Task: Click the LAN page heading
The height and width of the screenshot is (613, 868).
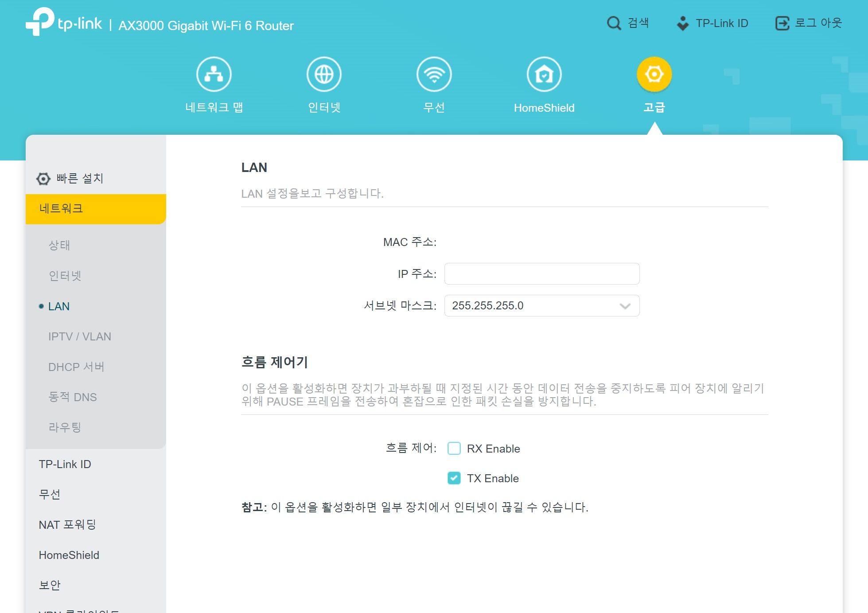Action: 254,168
